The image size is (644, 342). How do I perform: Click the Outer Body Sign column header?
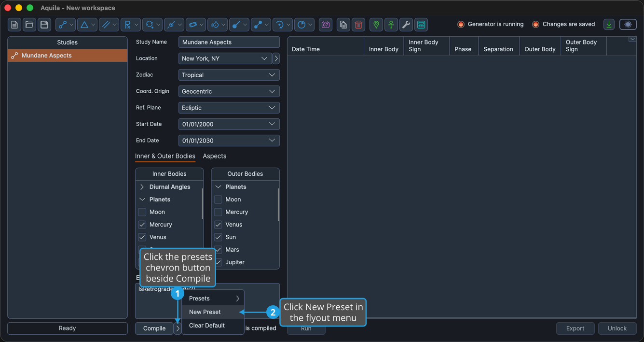pos(584,46)
